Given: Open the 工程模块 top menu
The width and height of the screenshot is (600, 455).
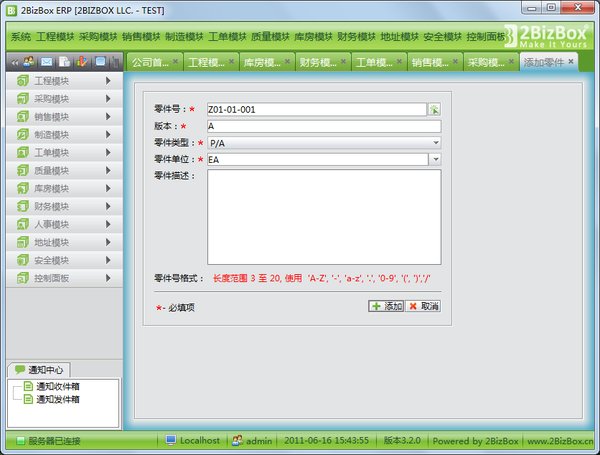Looking at the screenshot, I should coord(55,37).
